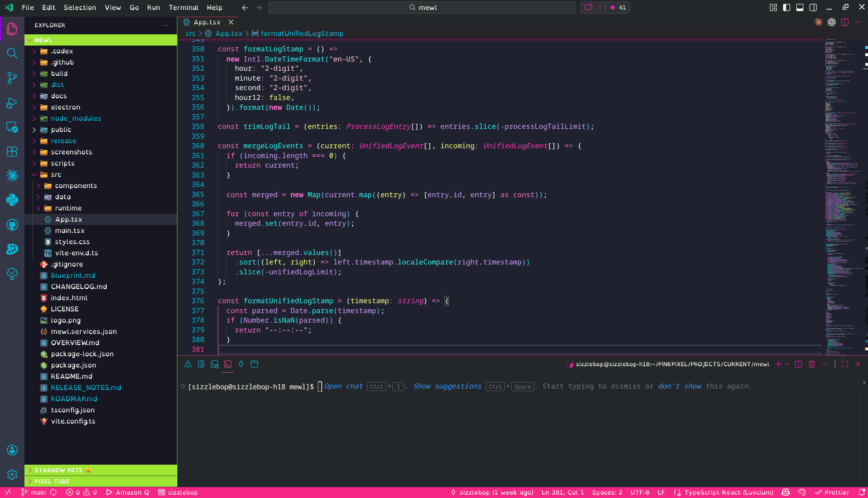Toggle the bottom panel layout button
The image size is (868, 498).
(x=800, y=7)
